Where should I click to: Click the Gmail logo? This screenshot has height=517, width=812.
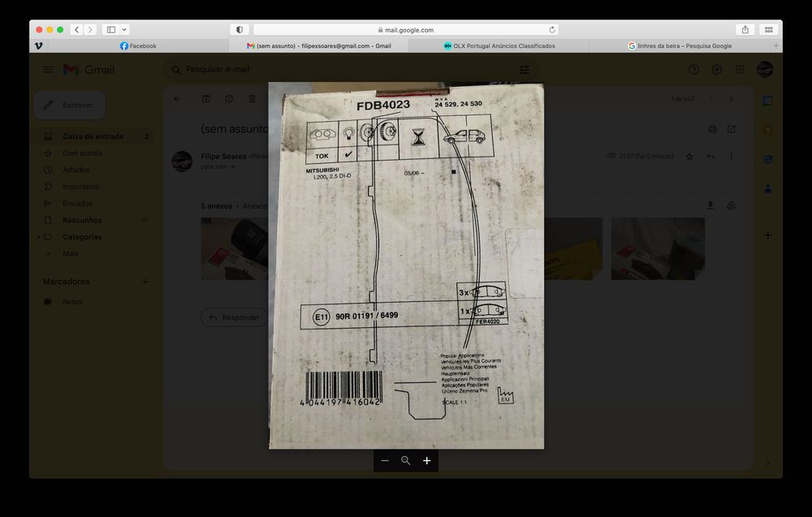pos(89,69)
